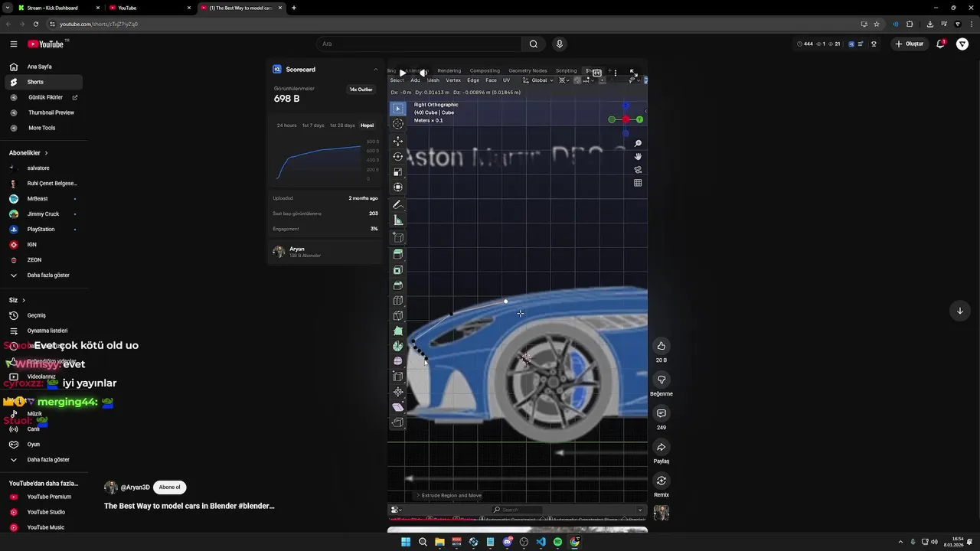Switch to Stream - Kick Dashboard tab
The height and width of the screenshot is (551, 980).
(x=59, y=8)
